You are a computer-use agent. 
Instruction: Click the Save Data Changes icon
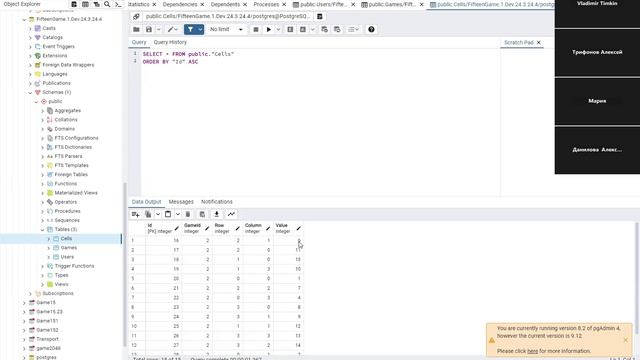(x=202, y=214)
